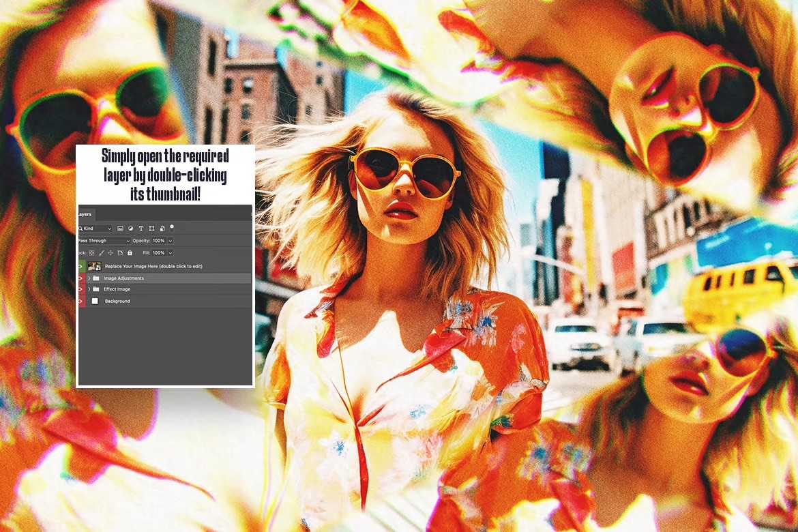
Task: Expand the Effect Image group
Action: pyautogui.click(x=89, y=289)
